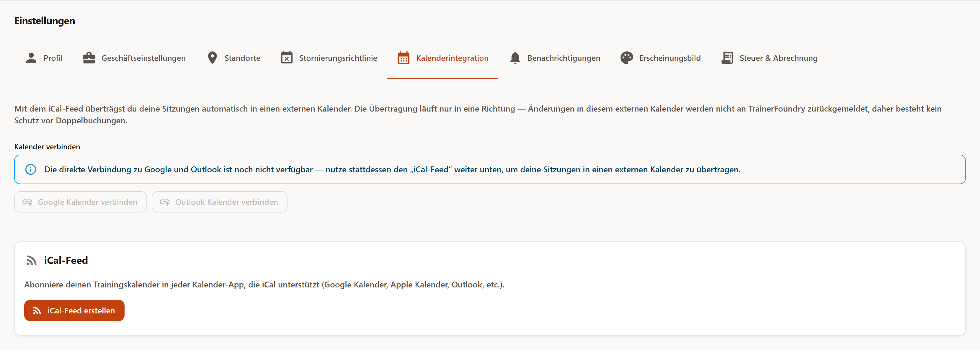Screen dimensions: 980x350
Task: Click Google Kalender verbinden button
Action: tap(81, 202)
